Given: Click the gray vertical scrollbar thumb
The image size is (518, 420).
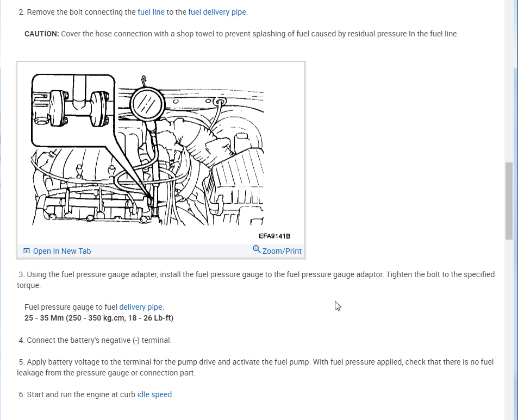Looking at the screenshot, I should 509,200.
